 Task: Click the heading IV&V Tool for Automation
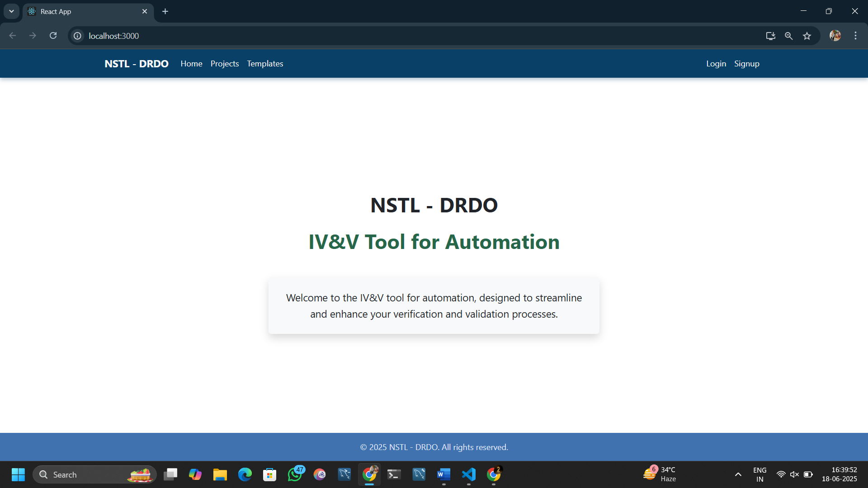(x=434, y=242)
